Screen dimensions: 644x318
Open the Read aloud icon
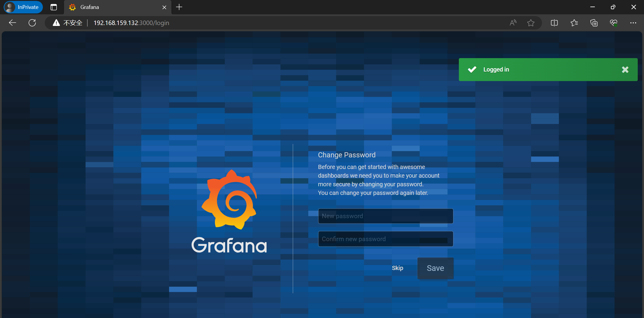point(513,23)
